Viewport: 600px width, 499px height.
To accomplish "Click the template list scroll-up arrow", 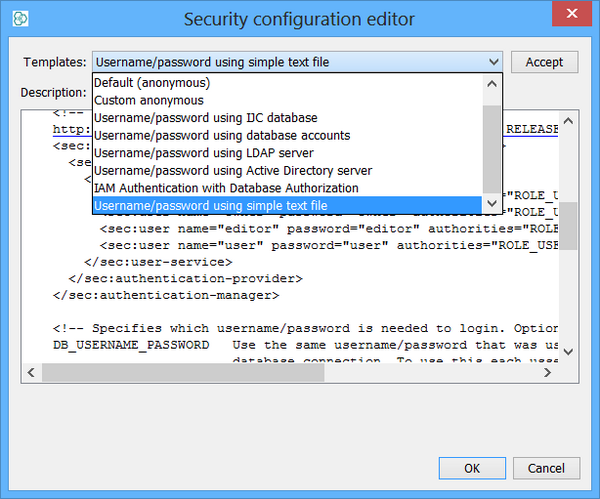I will point(491,83).
